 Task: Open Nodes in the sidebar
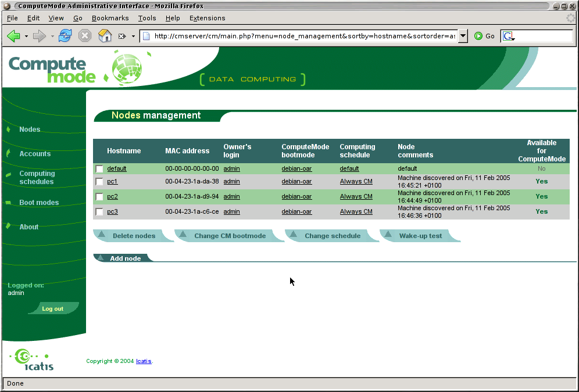[x=30, y=130]
